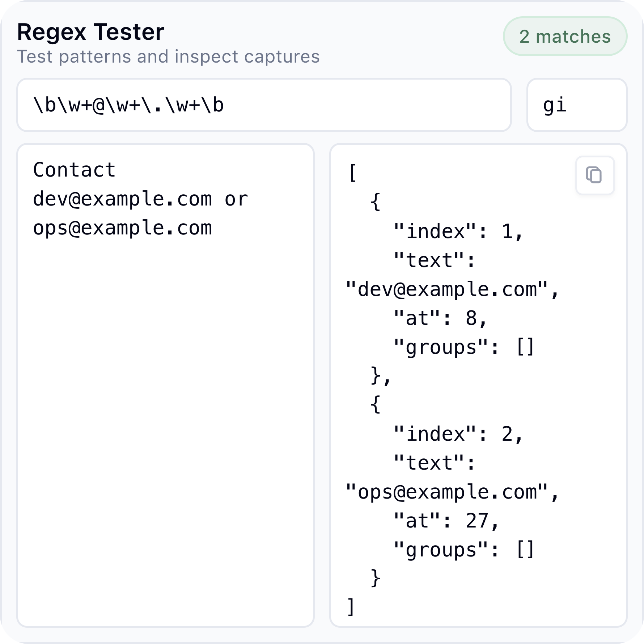
Task: Click ops@example.com in the test string
Action: pos(122,228)
